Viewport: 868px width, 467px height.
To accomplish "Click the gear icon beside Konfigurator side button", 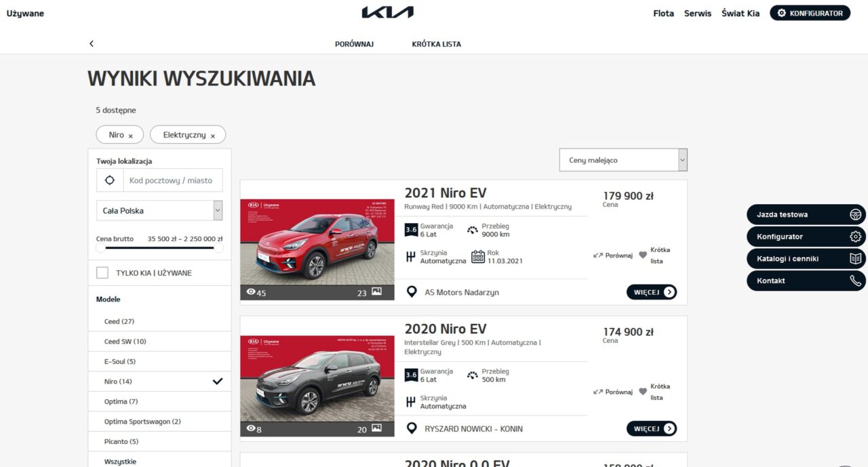I will (x=855, y=237).
